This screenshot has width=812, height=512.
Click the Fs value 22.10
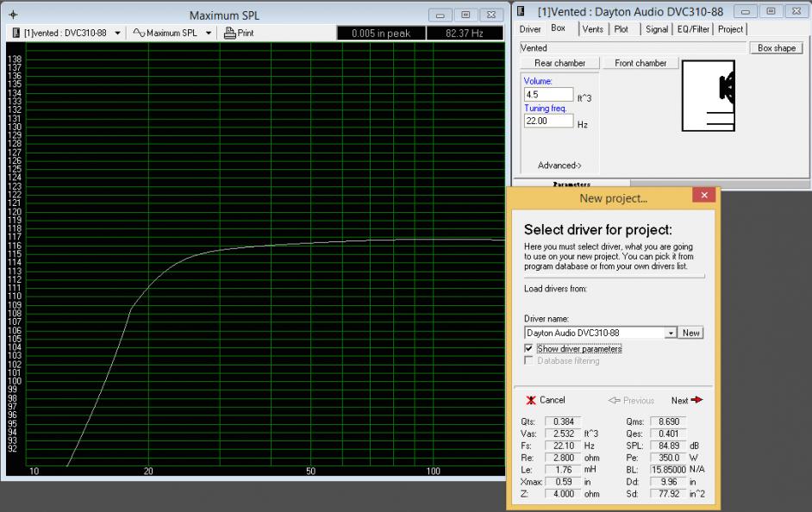pos(563,446)
